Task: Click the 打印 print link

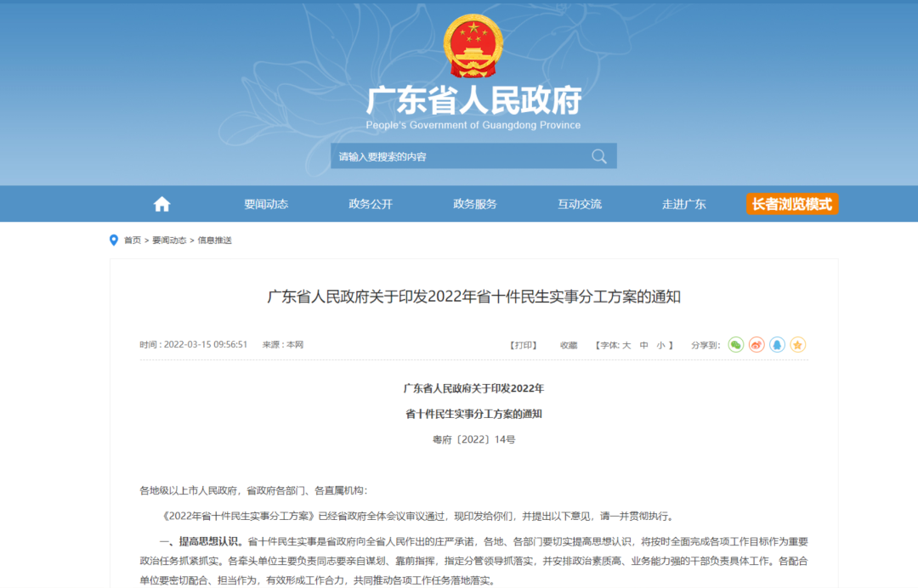Action: pos(524,345)
